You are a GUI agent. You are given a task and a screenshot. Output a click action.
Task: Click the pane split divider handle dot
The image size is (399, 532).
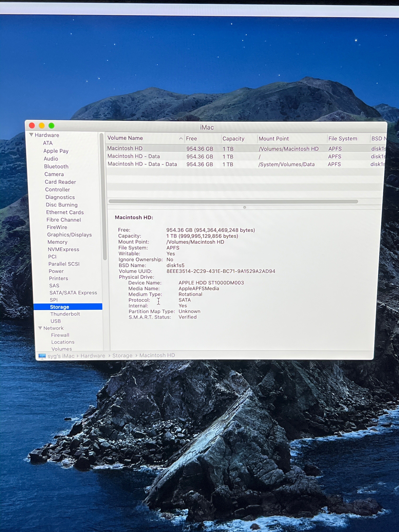point(244,207)
